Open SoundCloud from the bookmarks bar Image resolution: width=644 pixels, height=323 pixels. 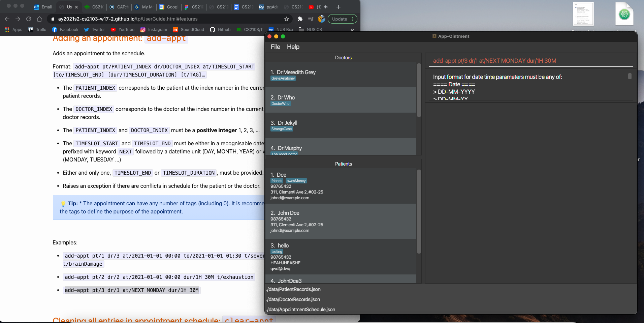point(188,30)
